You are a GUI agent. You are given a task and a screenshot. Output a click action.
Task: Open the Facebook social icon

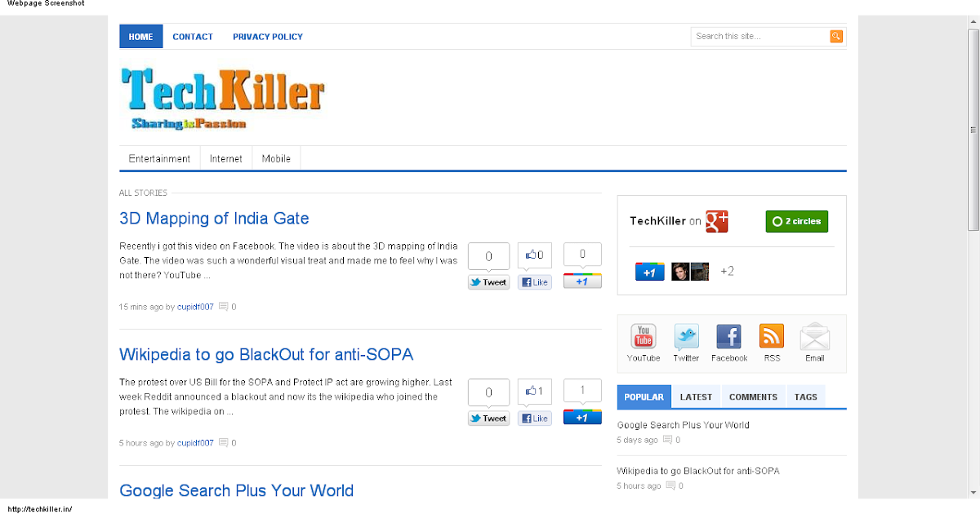click(728, 336)
